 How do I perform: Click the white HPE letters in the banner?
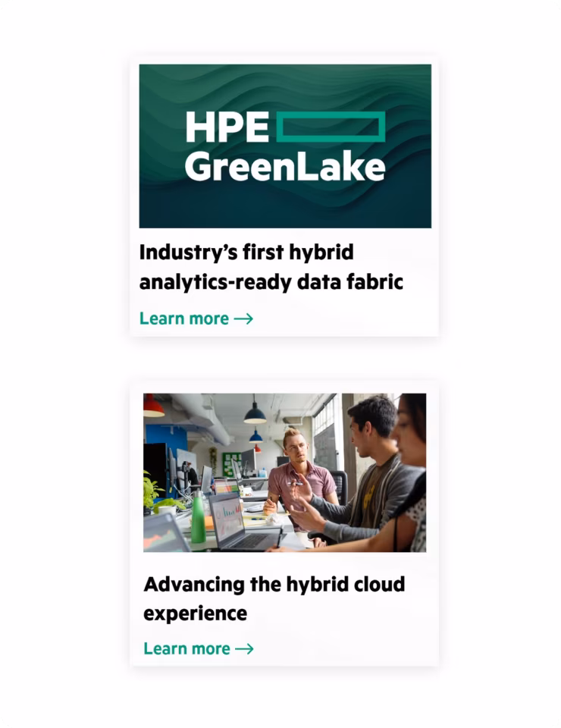tap(227, 127)
